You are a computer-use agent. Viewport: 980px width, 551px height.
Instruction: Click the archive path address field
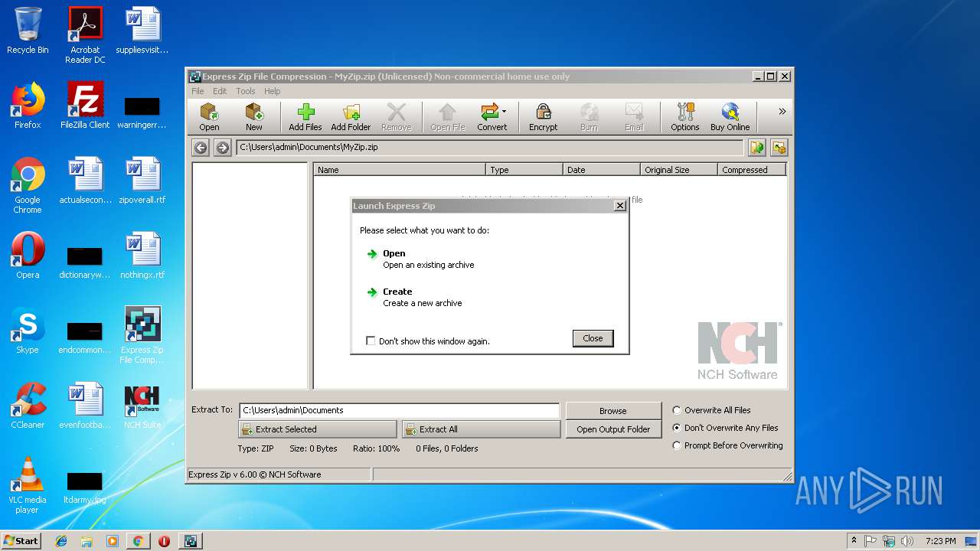[x=489, y=148]
